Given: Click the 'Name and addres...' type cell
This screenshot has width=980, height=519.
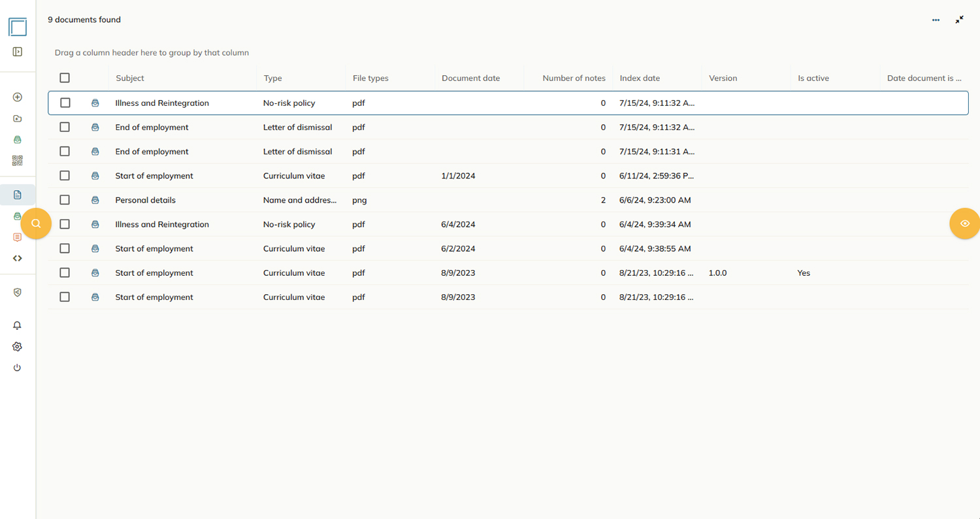Looking at the screenshot, I should 300,200.
